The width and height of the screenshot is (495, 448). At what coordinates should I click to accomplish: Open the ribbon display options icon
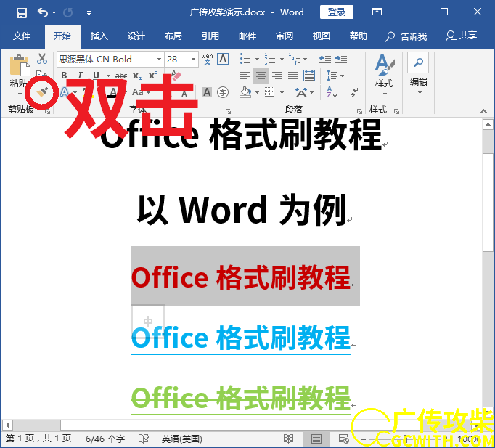pyautogui.click(x=377, y=12)
